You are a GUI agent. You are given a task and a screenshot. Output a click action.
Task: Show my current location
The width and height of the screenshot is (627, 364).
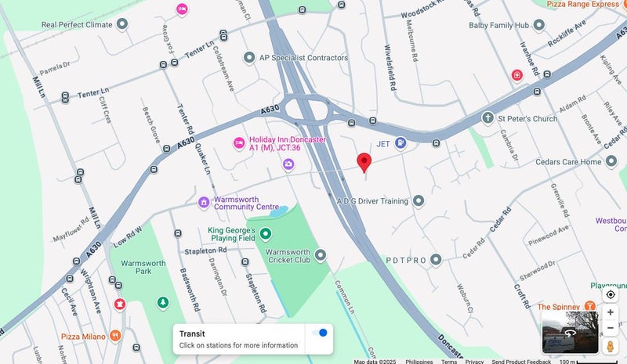click(x=611, y=295)
